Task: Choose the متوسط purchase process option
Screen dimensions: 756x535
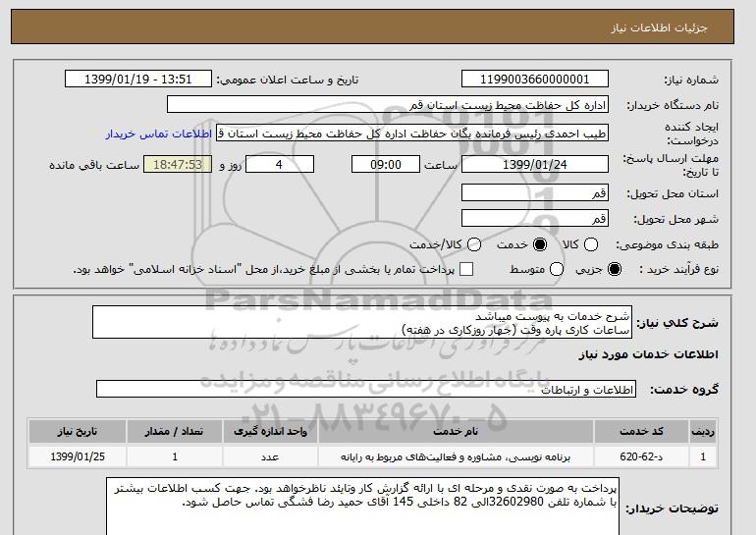Action: [x=557, y=269]
